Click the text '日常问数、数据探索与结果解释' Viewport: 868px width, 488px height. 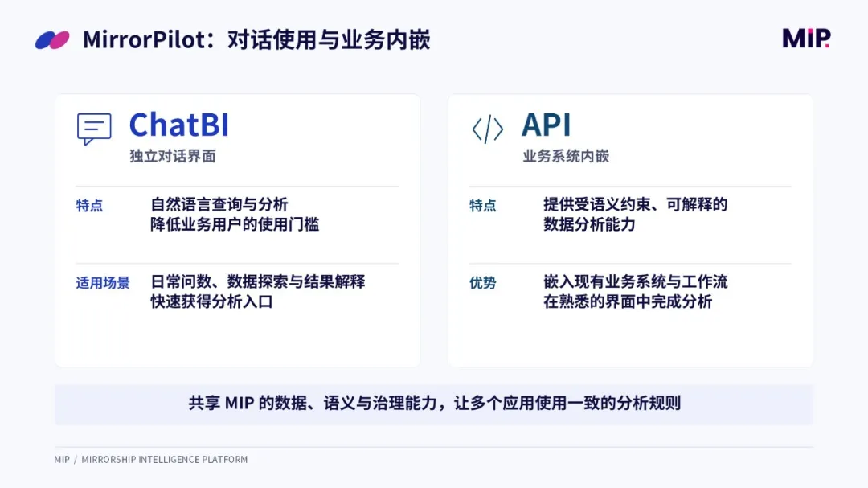(x=258, y=281)
